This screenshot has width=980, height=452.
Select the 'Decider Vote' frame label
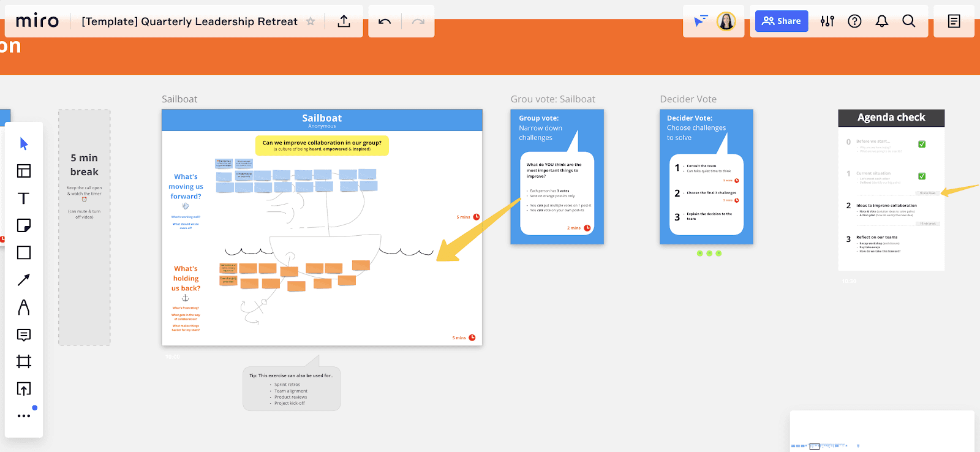[x=688, y=99]
